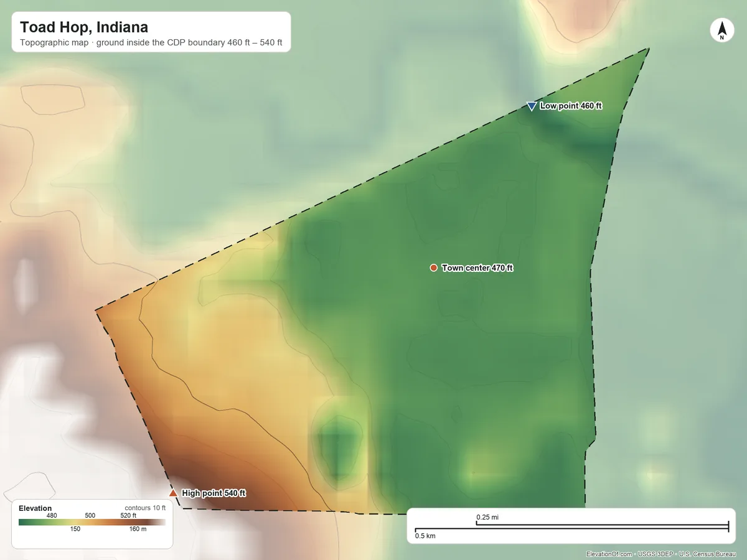Click the '0.25 mi' scale label
Viewport: 747px width, 560px height.
click(x=487, y=517)
